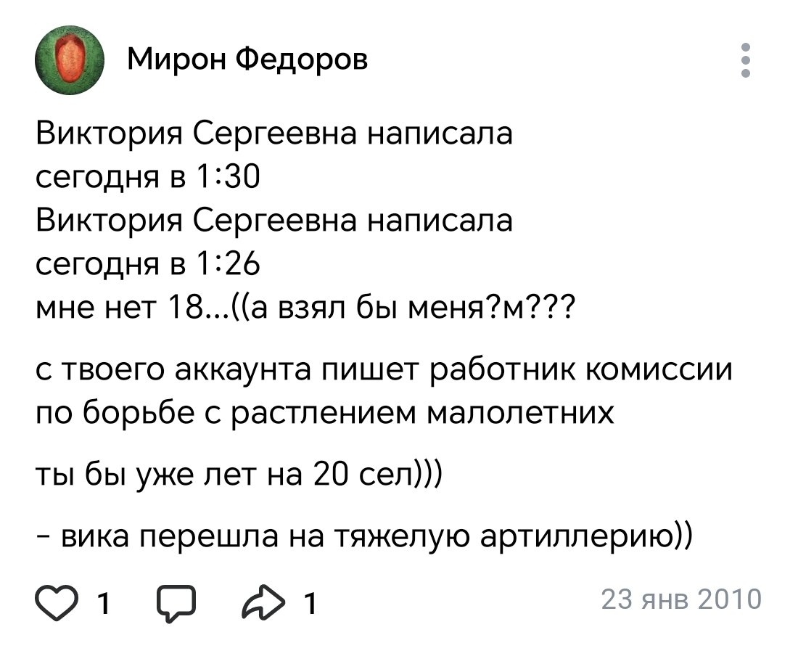Open the post via date 23 янв 2010

tap(681, 599)
